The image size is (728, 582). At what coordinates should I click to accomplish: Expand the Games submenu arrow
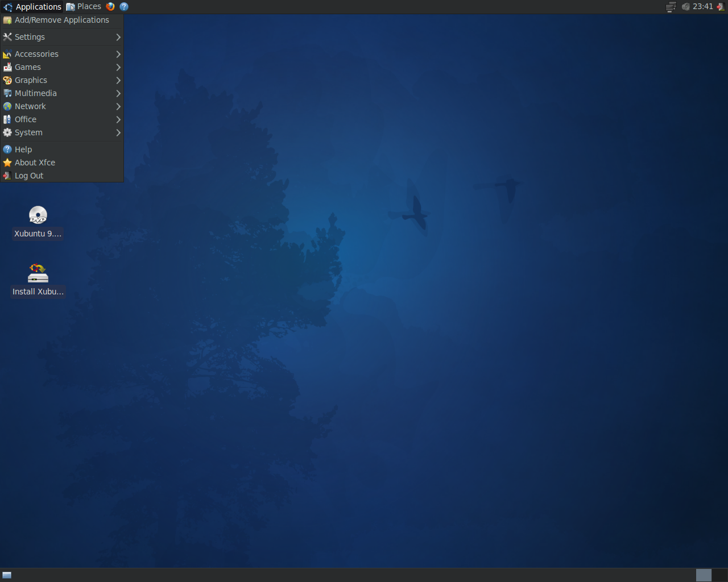pyautogui.click(x=118, y=67)
